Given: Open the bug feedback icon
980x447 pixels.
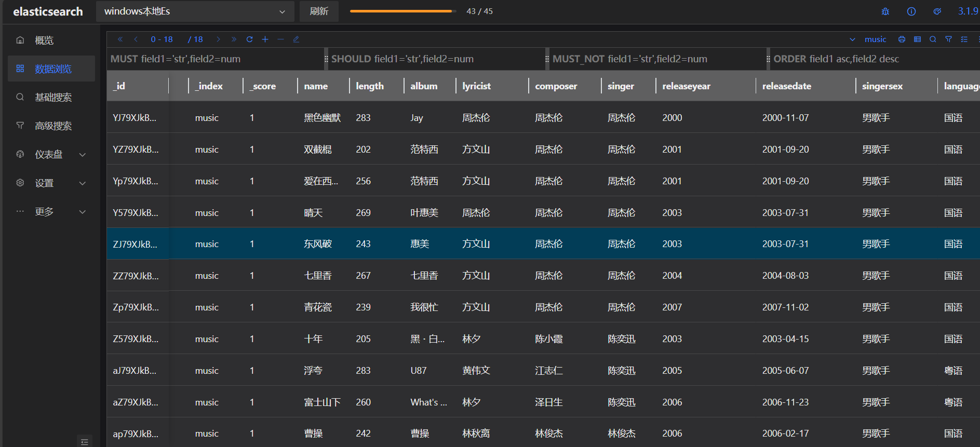Looking at the screenshot, I should (885, 11).
